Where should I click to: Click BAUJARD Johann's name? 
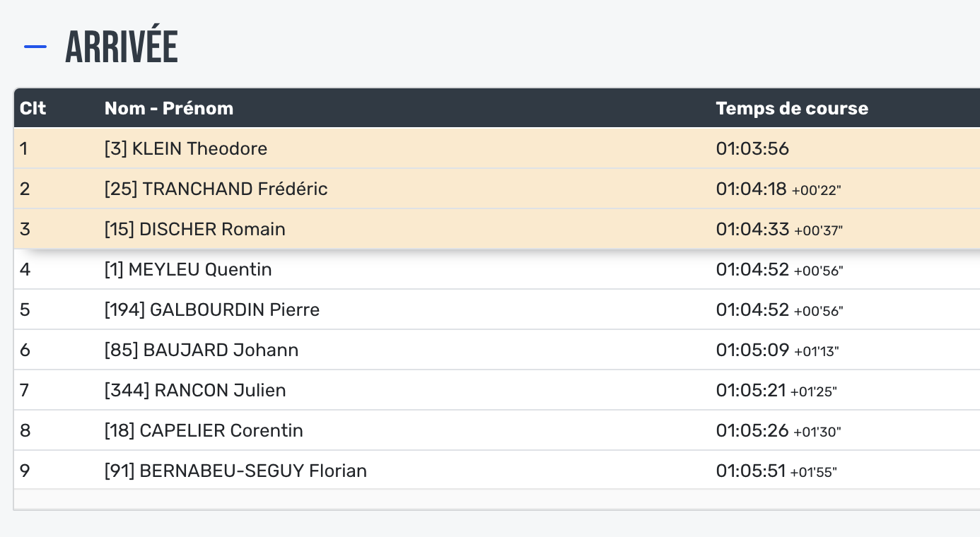point(202,350)
